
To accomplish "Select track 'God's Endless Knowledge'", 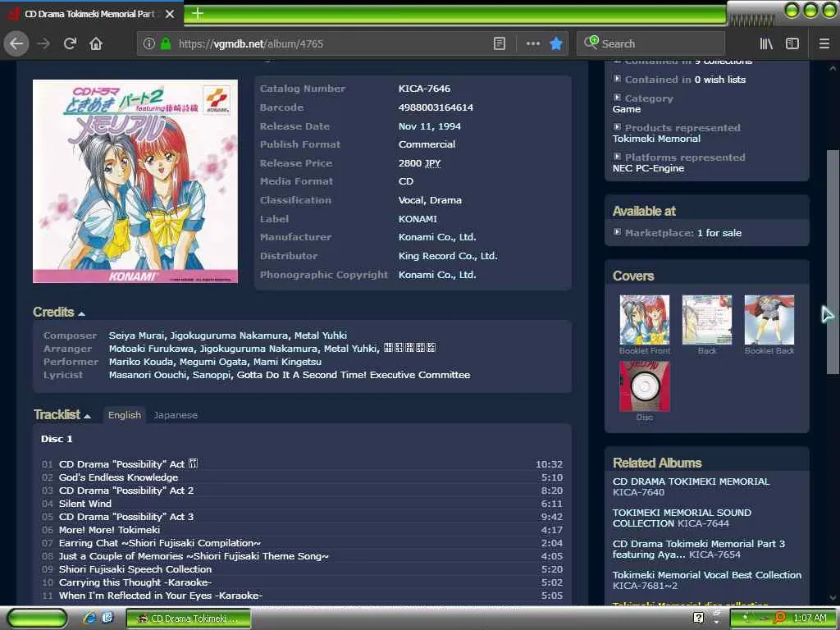I will [118, 477].
